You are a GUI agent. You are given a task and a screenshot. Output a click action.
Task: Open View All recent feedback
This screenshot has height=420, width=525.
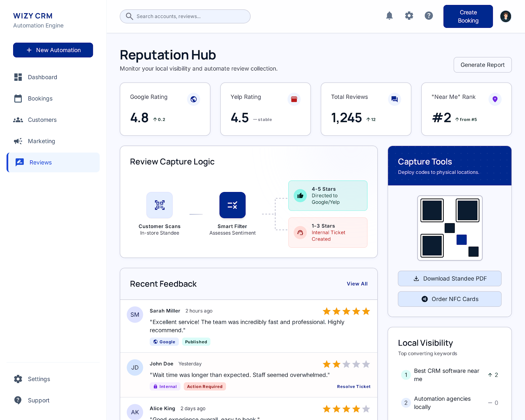coord(357,284)
